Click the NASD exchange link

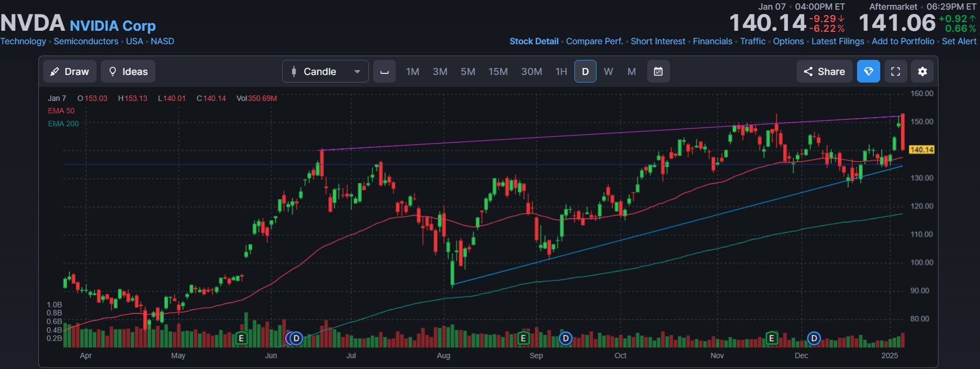coord(162,42)
